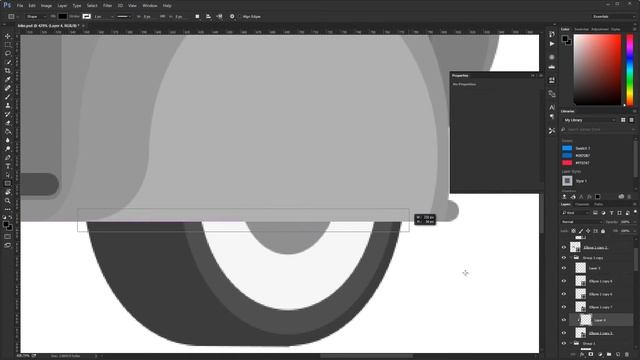Open the Normal blend mode dropdown
The image size is (640, 360).
582,222
